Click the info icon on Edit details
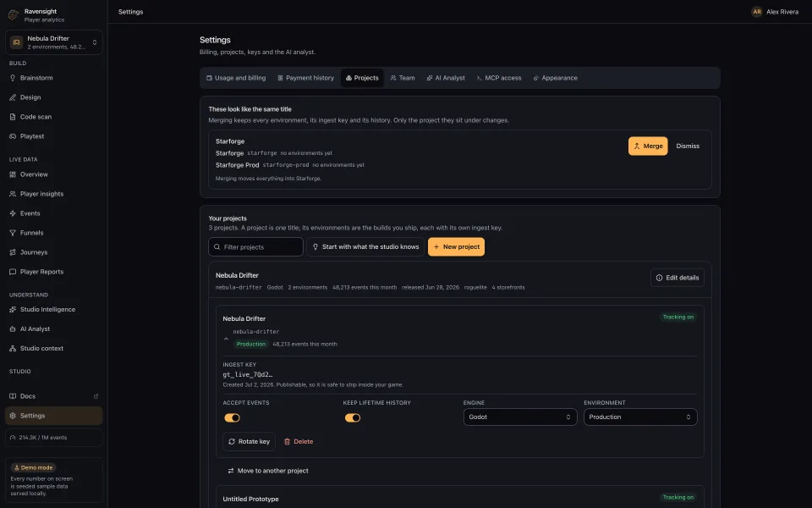The width and height of the screenshot is (812, 508). pyautogui.click(x=659, y=278)
